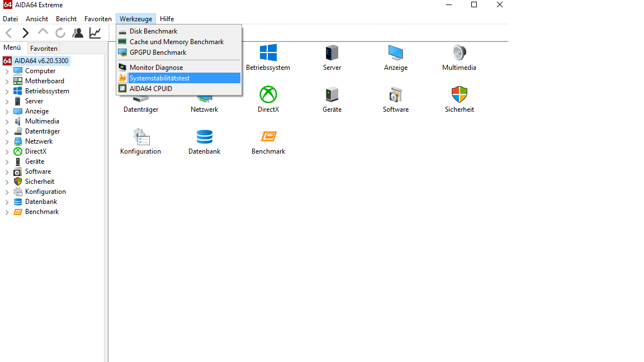Expand the Computer tree node

point(7,71)
